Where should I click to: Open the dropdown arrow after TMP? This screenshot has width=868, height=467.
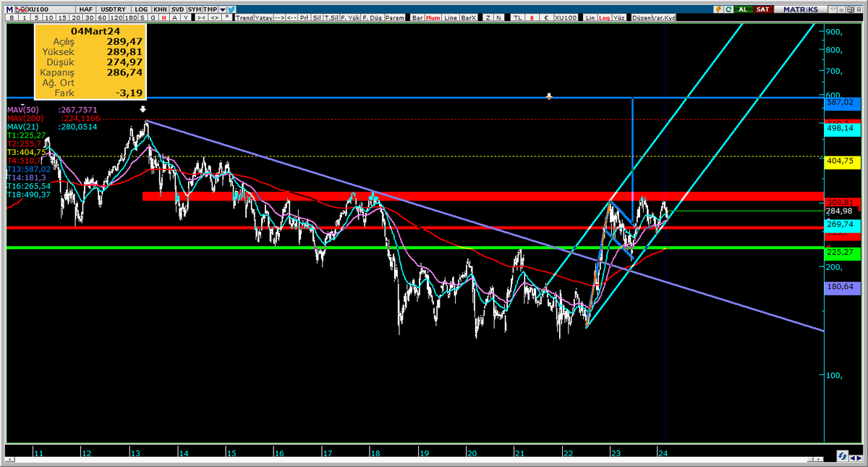point(223,9)
